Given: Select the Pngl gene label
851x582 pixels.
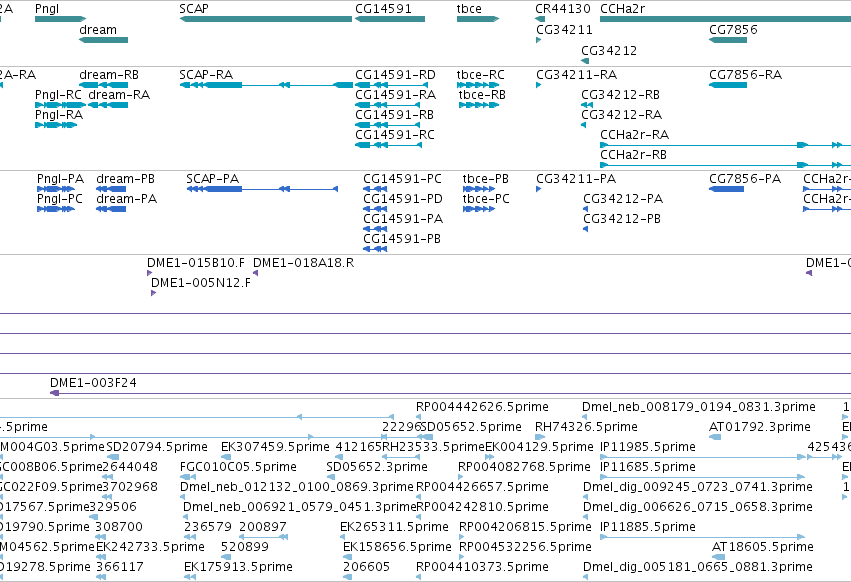Looking at the screenshot, I should (x=47, y=9).
